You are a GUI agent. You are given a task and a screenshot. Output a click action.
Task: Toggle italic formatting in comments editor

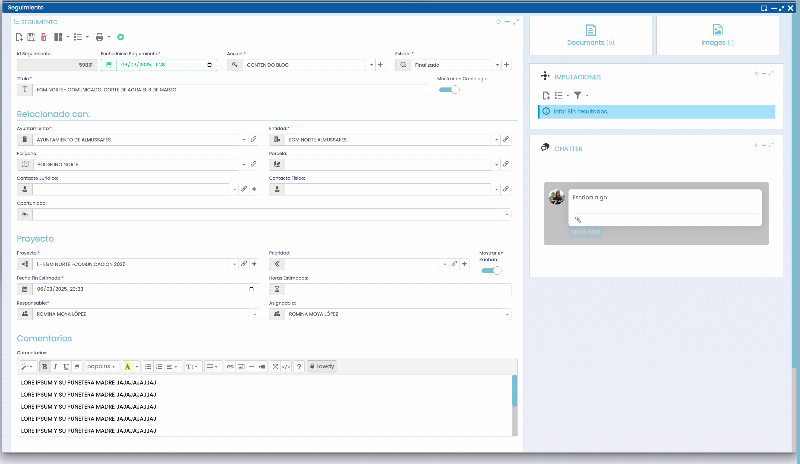[x=55, y=366]
